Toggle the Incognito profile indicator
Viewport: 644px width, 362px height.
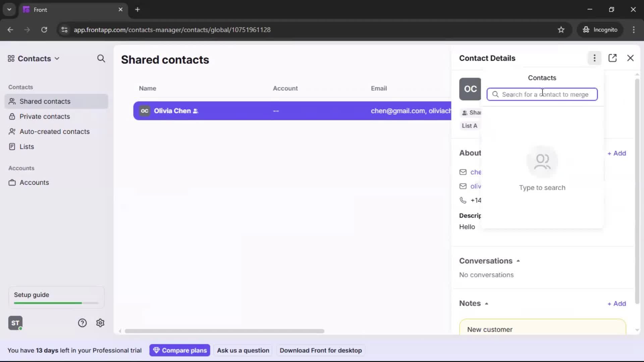600,29
